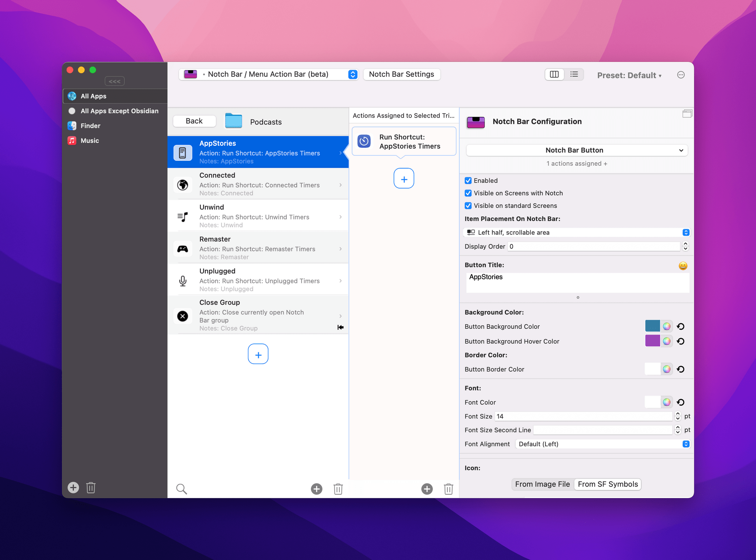Viewport: 756px width, 560px height.
Task: Open the more options ellipsis menu
Action: (681, 75)
